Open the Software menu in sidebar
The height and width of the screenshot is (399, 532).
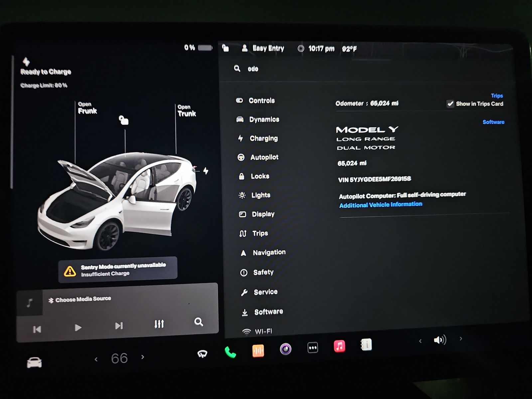[x=262, y=312]
